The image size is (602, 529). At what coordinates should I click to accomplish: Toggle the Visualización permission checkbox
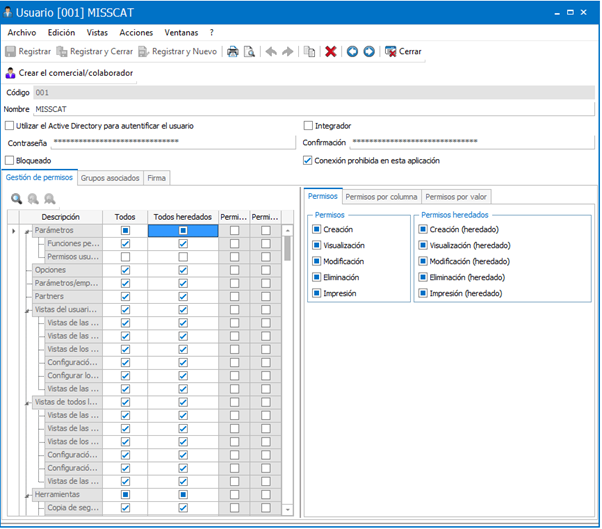pos(316,245)
